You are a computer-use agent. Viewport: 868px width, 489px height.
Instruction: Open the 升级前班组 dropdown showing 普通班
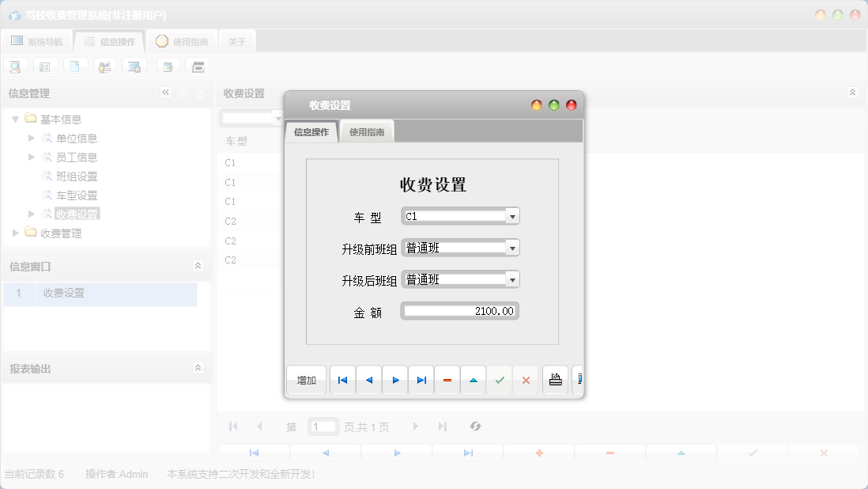pyautogui.click(x=514, y=247)
